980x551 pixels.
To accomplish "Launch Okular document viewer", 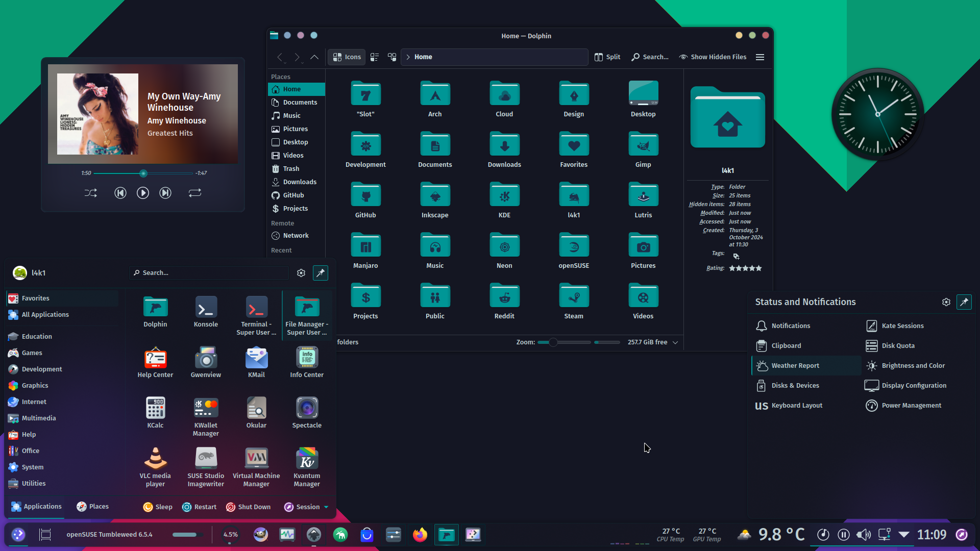I will 256,413.
